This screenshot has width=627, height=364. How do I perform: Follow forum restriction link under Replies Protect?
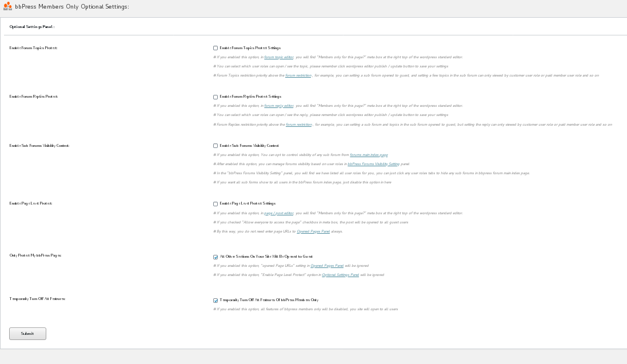pyautogui.click(x=299, y=125)
